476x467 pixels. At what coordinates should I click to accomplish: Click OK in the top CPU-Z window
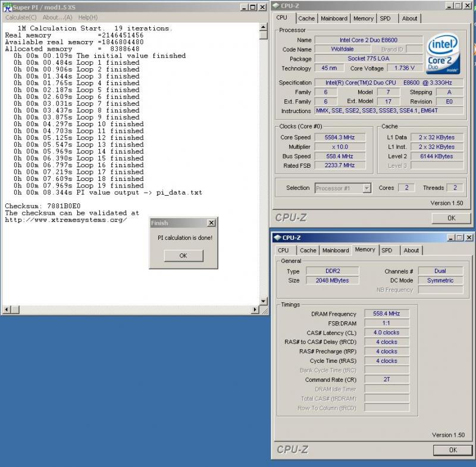click(452, 218)
